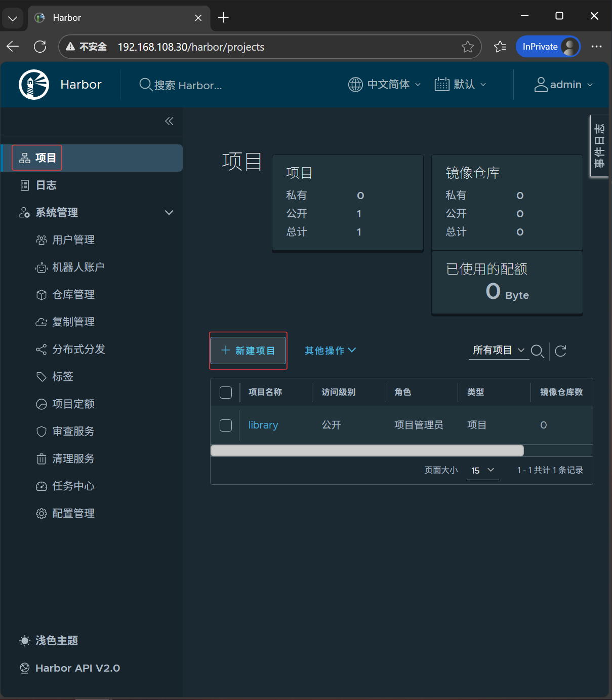612x700 pixels.
Task: Select the library project checkbox
Action: click(226, 425)
